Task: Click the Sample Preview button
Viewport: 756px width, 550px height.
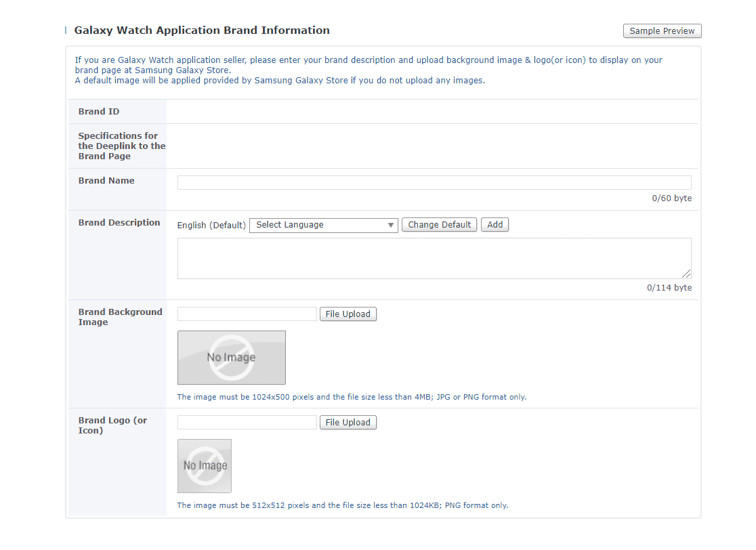Action: click(662, 31)
